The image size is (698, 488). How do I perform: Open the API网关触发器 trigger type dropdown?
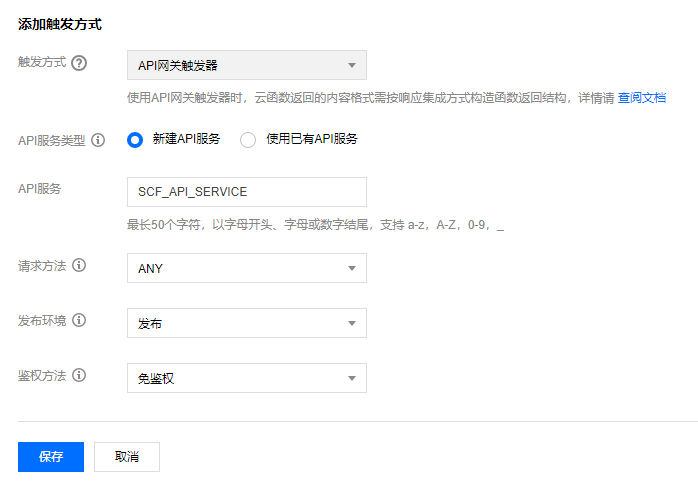[247, 65]
